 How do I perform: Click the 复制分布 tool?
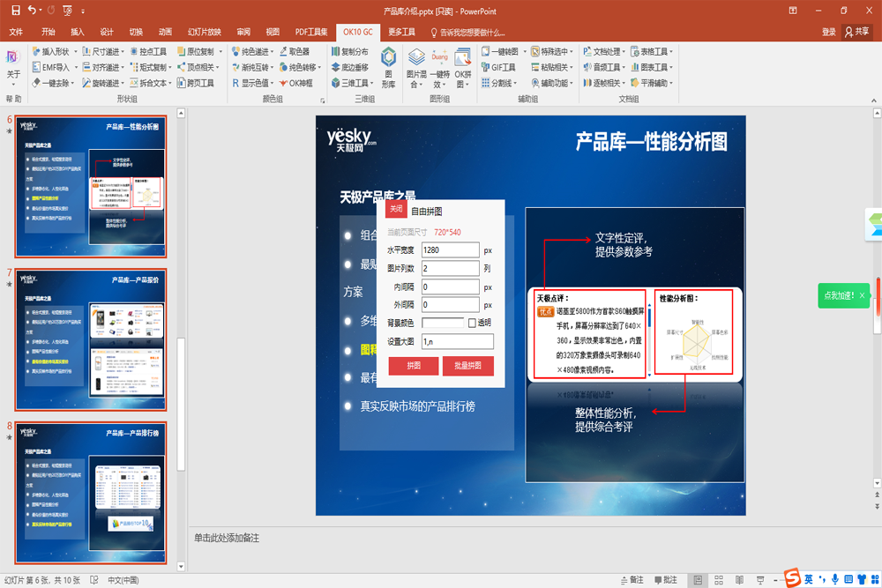pos(349,52)
